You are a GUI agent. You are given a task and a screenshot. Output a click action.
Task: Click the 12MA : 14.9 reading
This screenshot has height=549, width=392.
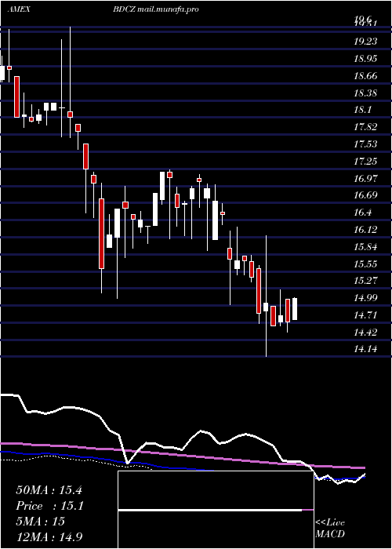click(51, 536)
